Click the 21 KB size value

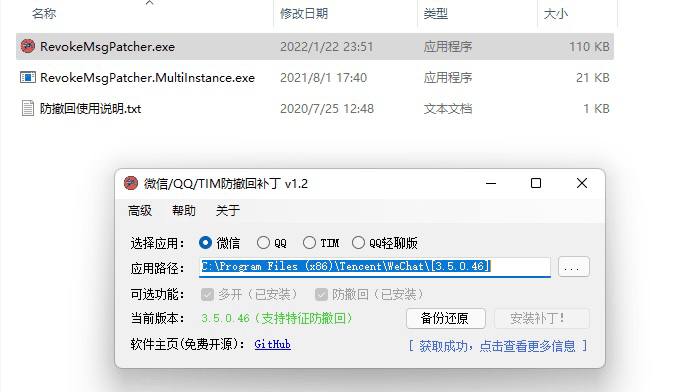click(593, 78)
